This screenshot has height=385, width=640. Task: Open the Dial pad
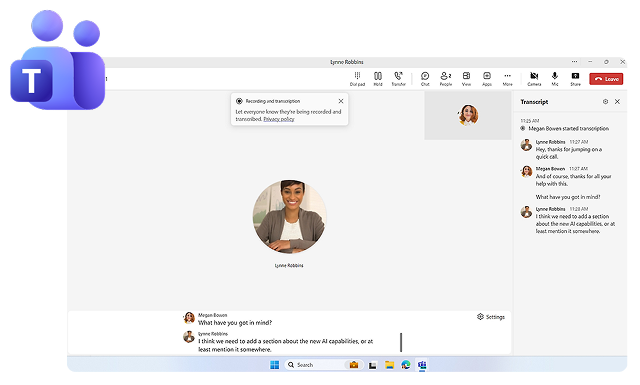357,79
